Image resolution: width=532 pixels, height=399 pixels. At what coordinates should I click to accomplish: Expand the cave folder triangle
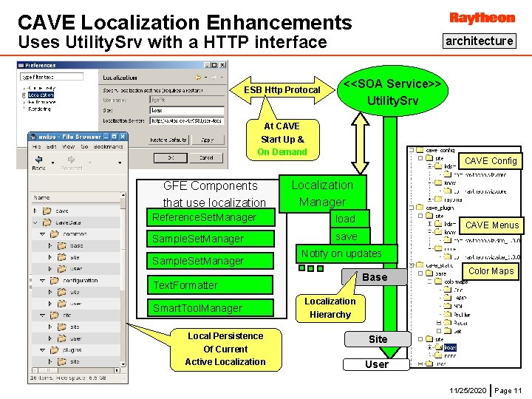coord(35,211)
